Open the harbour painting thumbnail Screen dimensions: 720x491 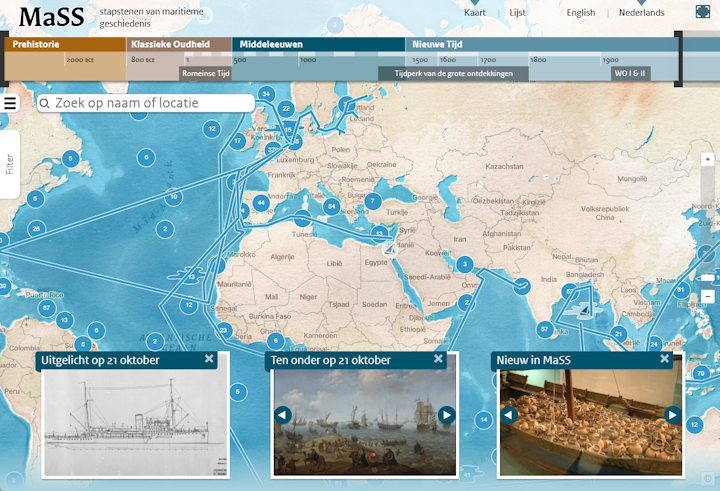(365, 423)
